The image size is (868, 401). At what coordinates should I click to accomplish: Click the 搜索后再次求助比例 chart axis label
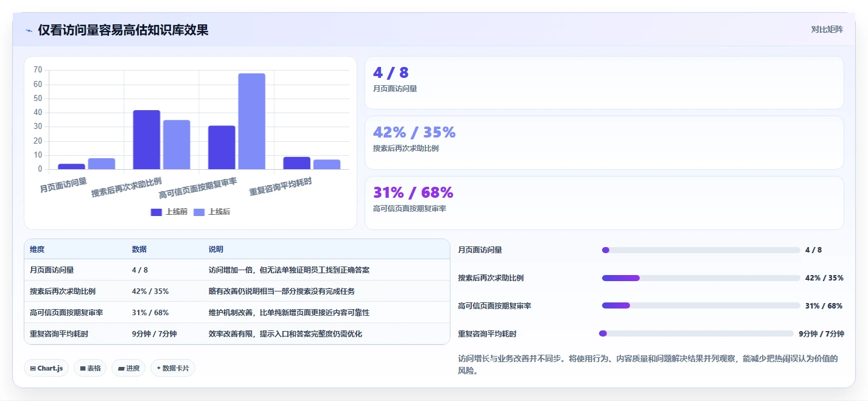coord(127,187)
